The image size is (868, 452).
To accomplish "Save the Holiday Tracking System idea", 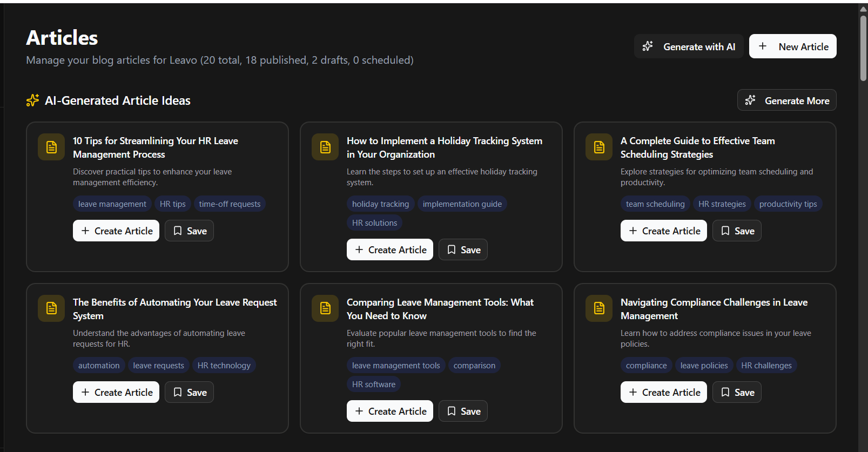I will [463, 249].
